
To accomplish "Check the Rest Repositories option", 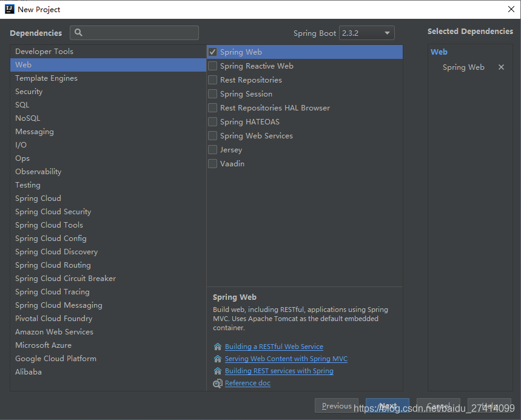I will click(213, 80).
